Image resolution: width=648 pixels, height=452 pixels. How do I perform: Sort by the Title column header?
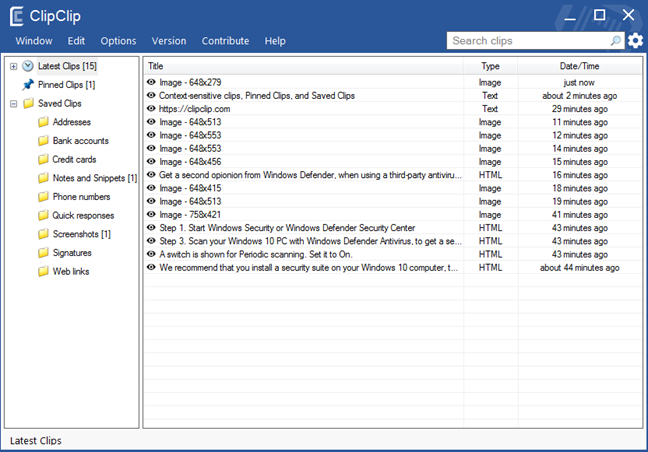[x=304, y=66]
